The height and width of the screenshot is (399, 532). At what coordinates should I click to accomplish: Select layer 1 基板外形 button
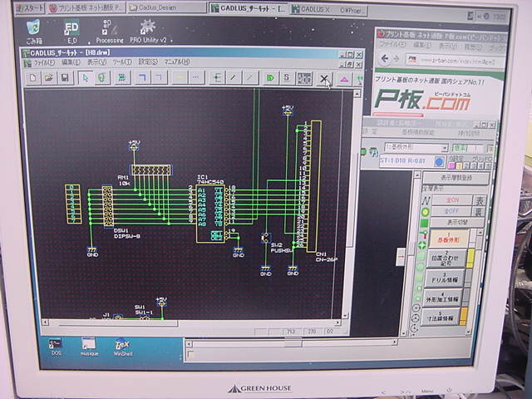coord(449,238)
